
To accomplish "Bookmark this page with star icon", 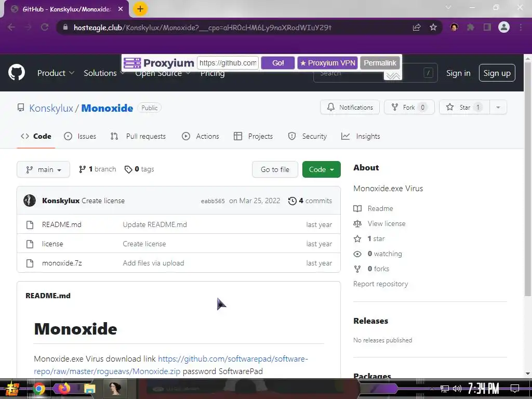I will pos(433,27).
